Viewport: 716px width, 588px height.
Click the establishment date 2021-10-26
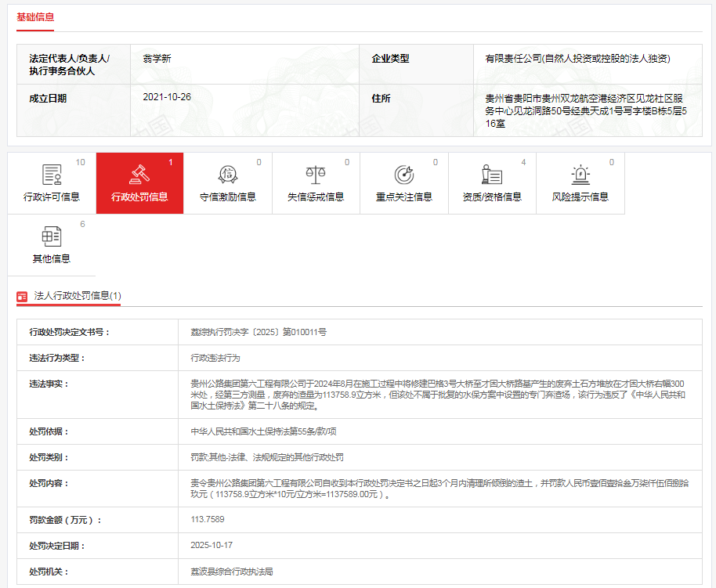pos(167,98)
